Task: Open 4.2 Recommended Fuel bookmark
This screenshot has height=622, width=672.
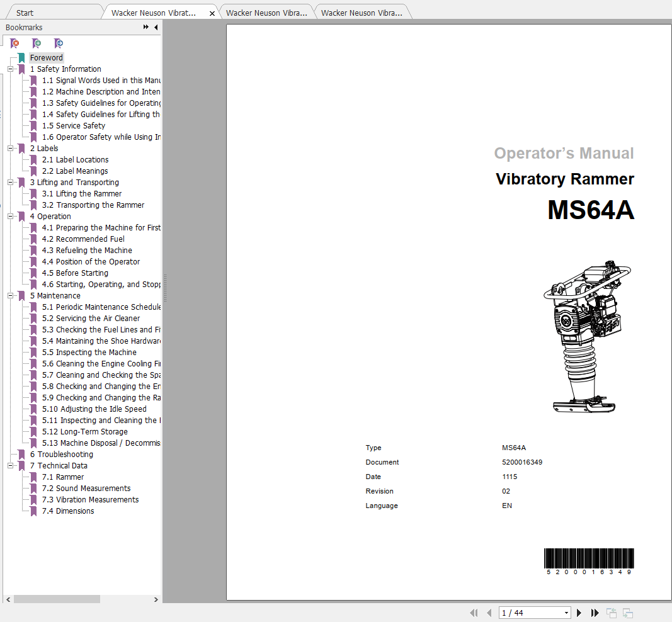Action: pos(83,239)
